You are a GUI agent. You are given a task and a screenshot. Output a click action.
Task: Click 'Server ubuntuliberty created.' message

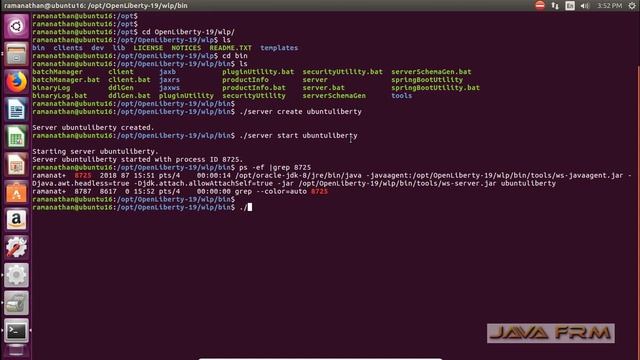[x=93, y=127]
